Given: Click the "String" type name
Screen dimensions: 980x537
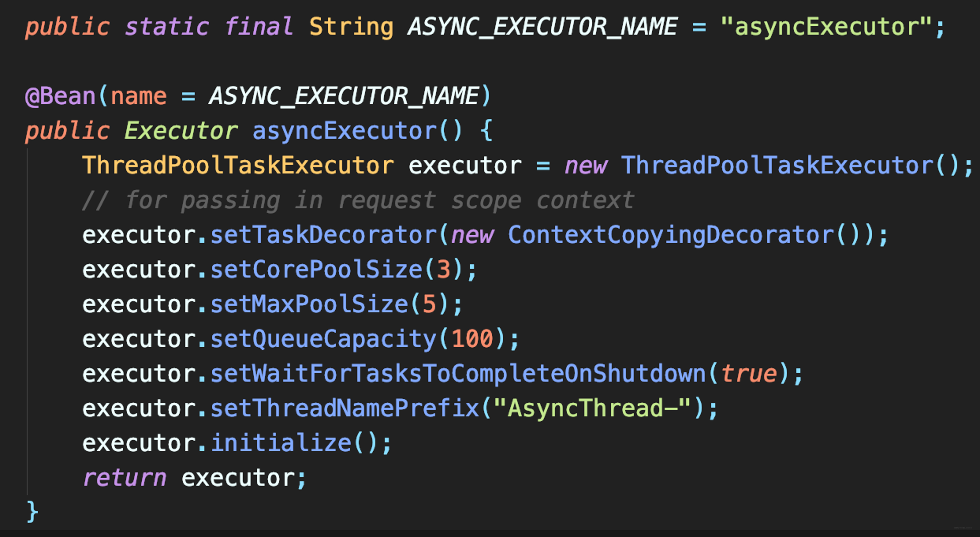Looking at the screenshot, I should click(x=351, y=28).
